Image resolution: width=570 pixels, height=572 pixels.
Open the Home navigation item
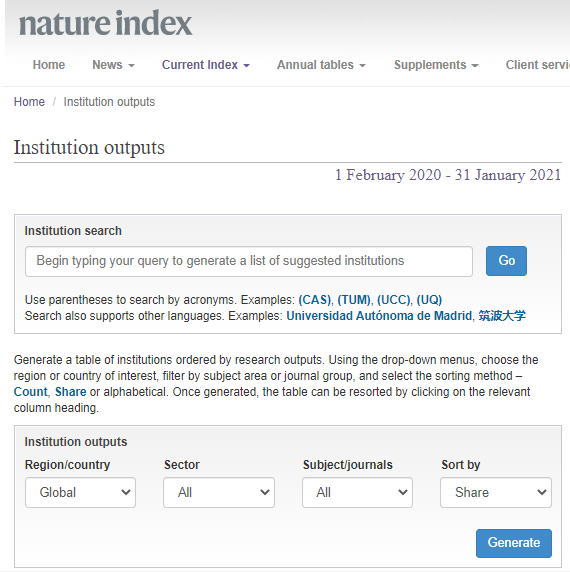[x=49, y=65]
